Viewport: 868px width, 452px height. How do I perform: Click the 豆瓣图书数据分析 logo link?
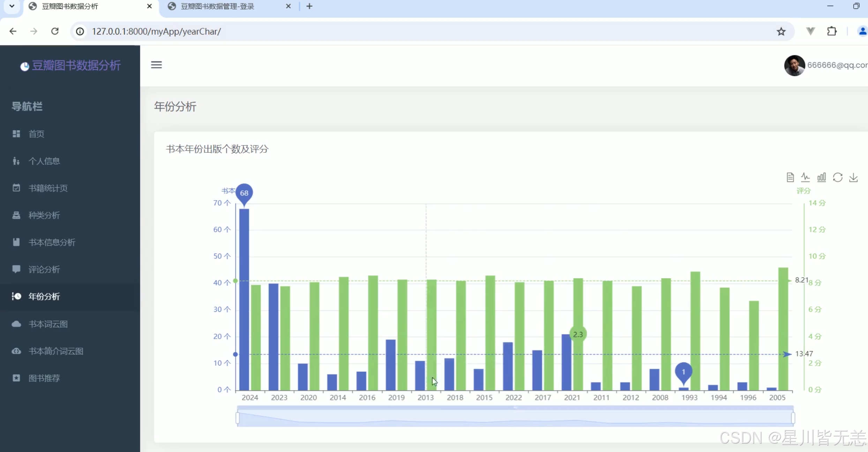[x=76, y=65]
